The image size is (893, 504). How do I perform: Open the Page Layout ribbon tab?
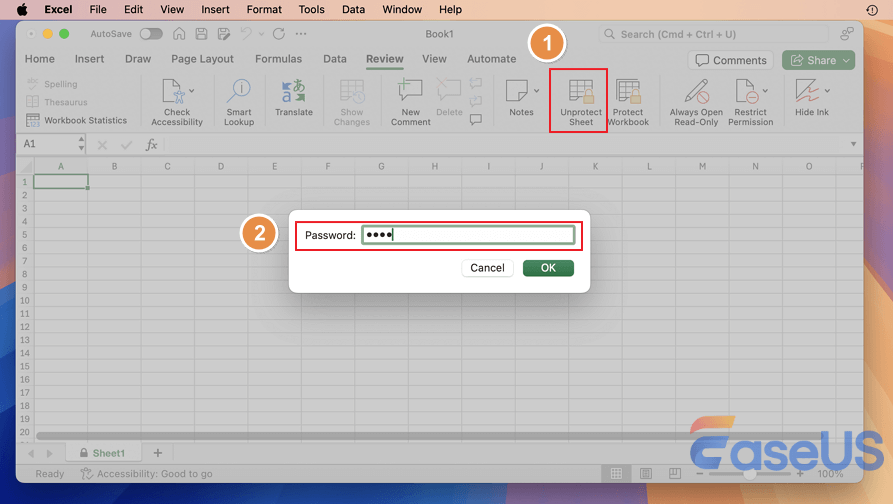[x=202, y=59]
